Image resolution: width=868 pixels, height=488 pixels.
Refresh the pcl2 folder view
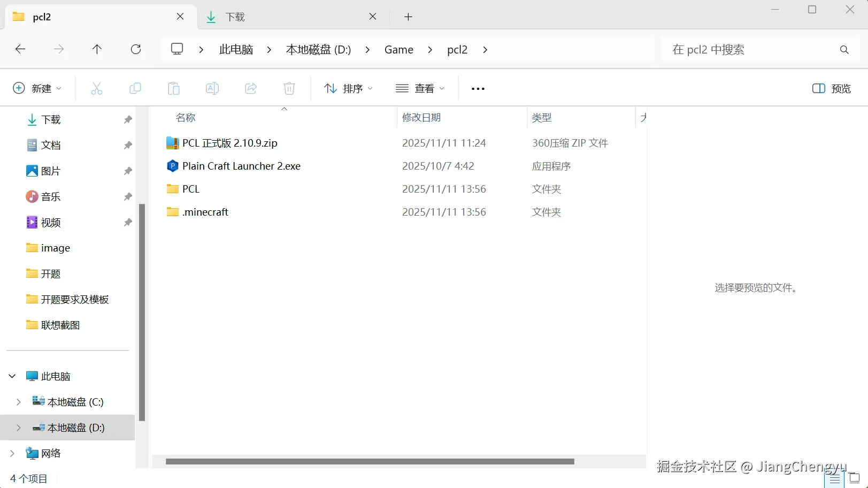(x=136, y=49)
